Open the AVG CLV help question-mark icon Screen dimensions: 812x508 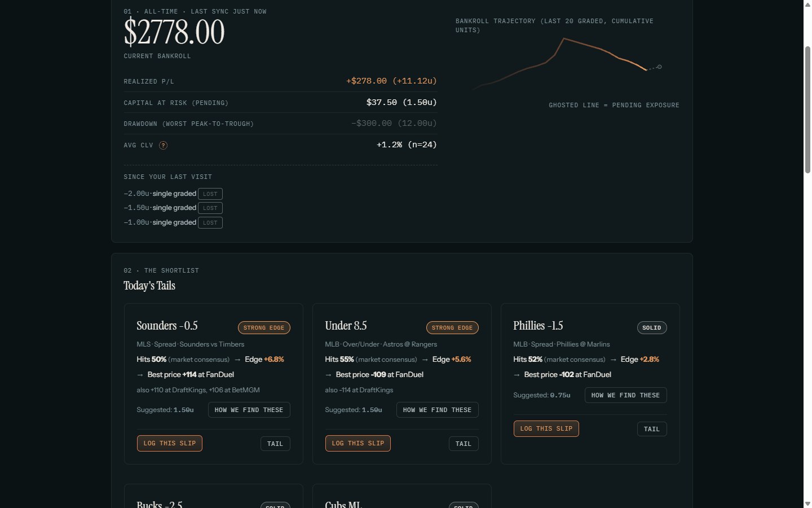[x=163, y=145]
